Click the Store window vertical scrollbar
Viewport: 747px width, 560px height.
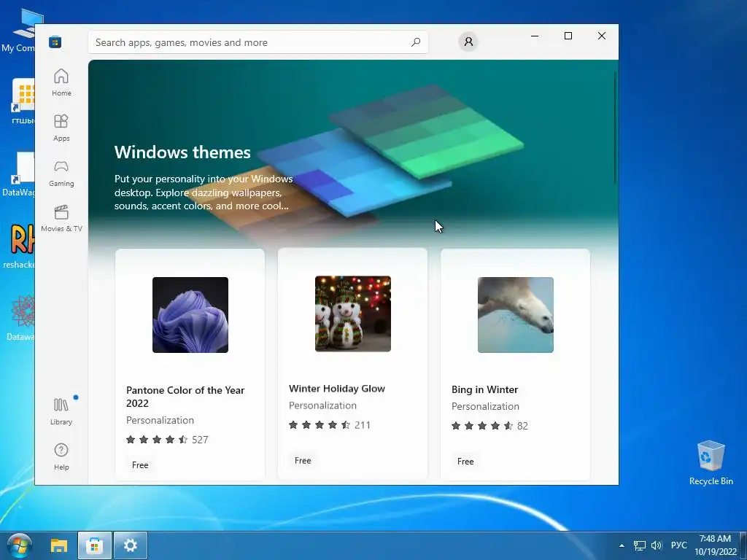pyautogui.click(x=615, y=128)
